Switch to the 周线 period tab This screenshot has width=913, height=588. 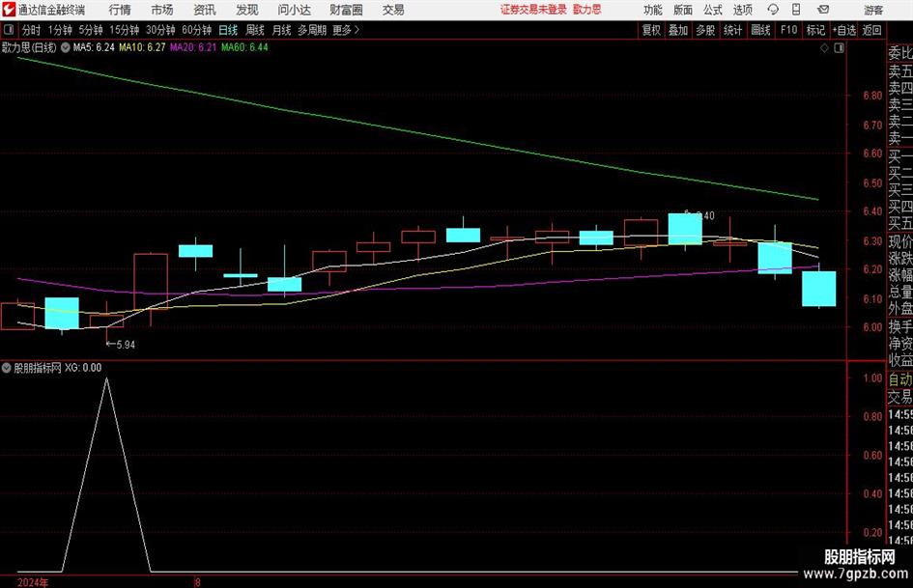pos(255,30)
